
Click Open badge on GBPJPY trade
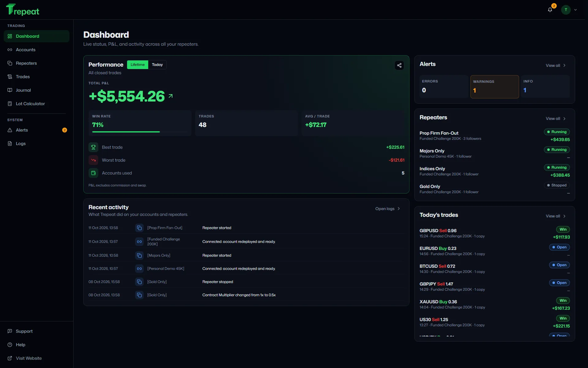[559, 283]
